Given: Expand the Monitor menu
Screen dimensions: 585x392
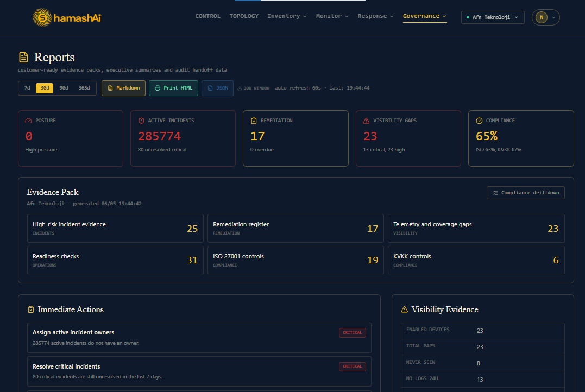Looking at the screenshot, I should pos(332,16).
